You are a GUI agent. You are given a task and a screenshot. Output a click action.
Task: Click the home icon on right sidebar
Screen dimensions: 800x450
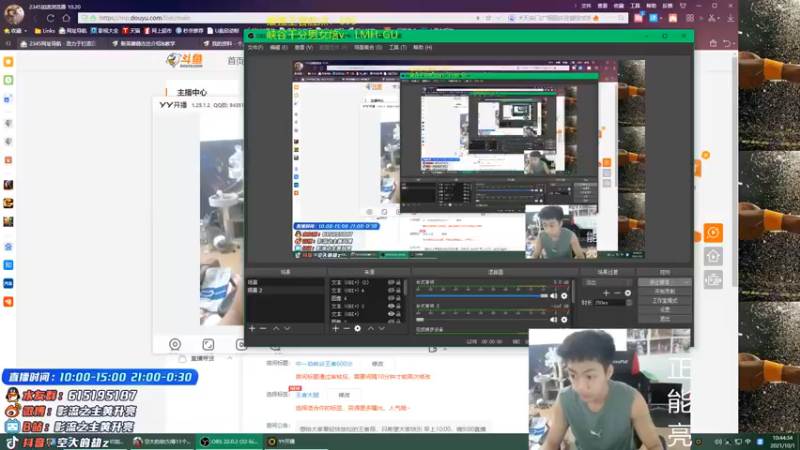[x=713, y=256]
